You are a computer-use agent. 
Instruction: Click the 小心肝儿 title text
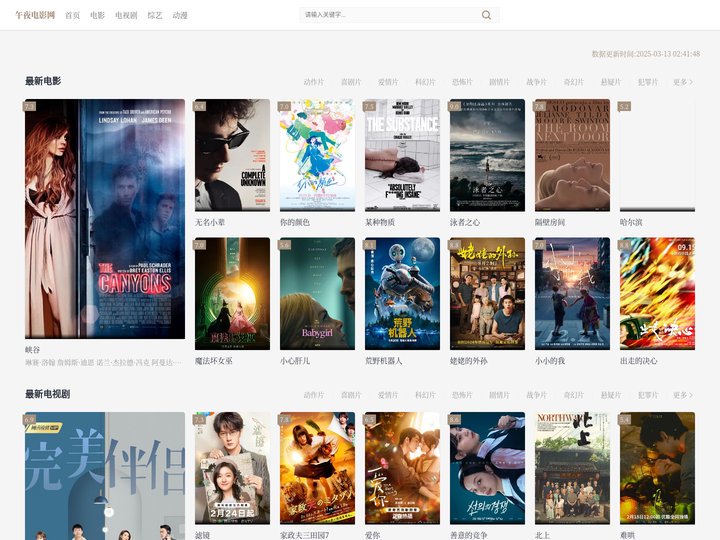(x=295, y=361)
